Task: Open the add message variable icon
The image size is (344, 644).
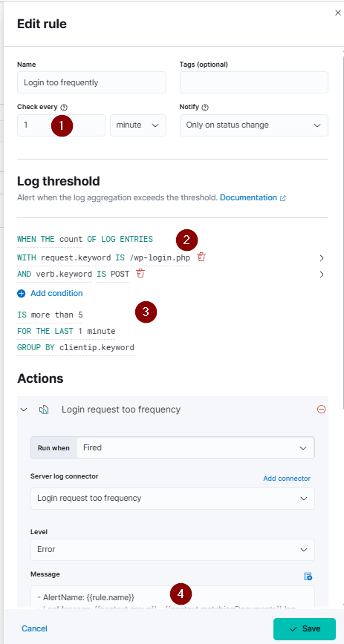Action: click(308, 576)
